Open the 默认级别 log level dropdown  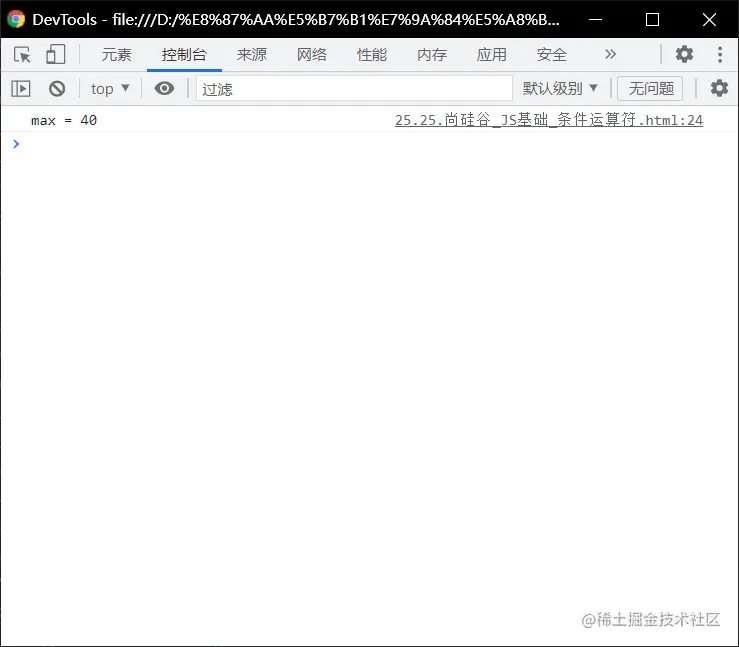560,89
